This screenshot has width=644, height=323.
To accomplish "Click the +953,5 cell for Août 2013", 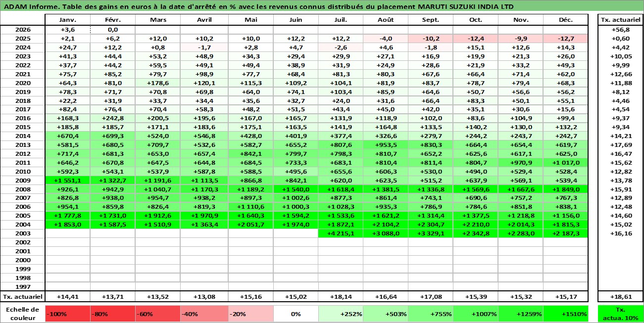I will point(386,145).
